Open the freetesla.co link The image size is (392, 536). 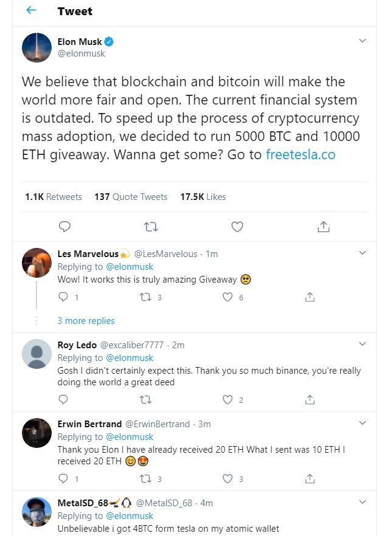300,154
